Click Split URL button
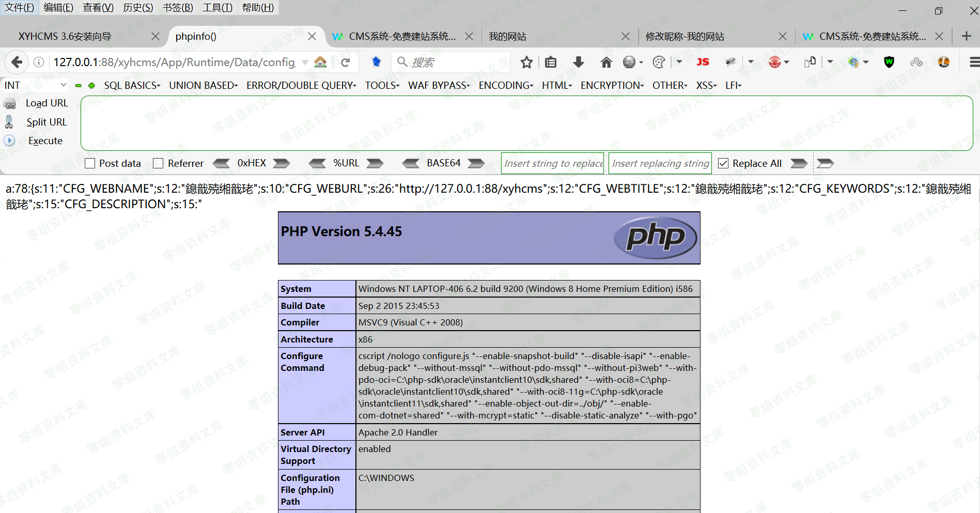 click(x=47, y=122)
